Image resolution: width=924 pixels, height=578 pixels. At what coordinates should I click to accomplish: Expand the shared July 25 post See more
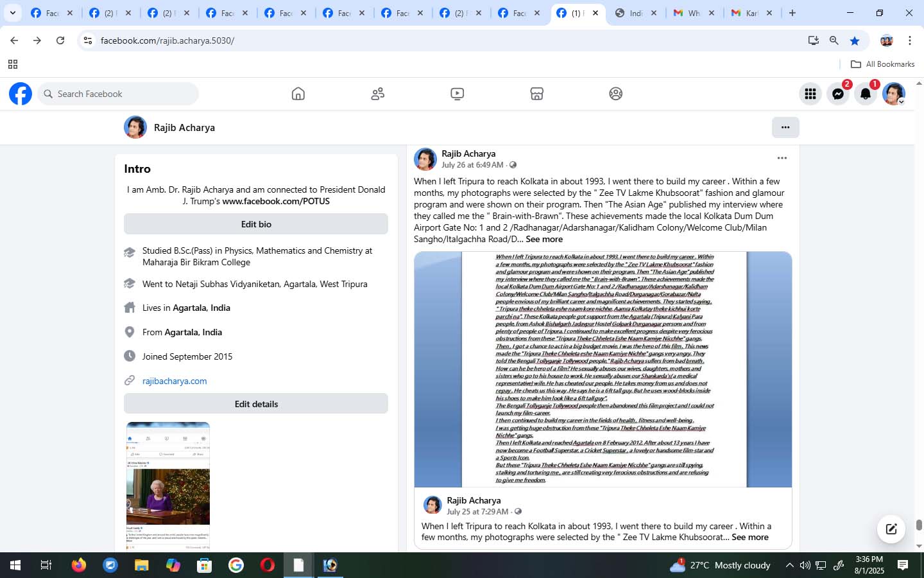[x=750, y=537]
